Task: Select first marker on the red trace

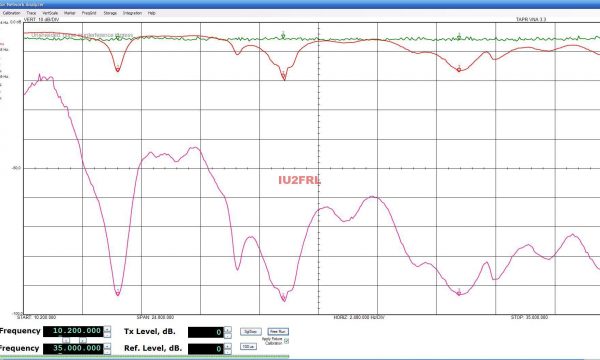Action: pyautogui.click(x=117, y=70)
